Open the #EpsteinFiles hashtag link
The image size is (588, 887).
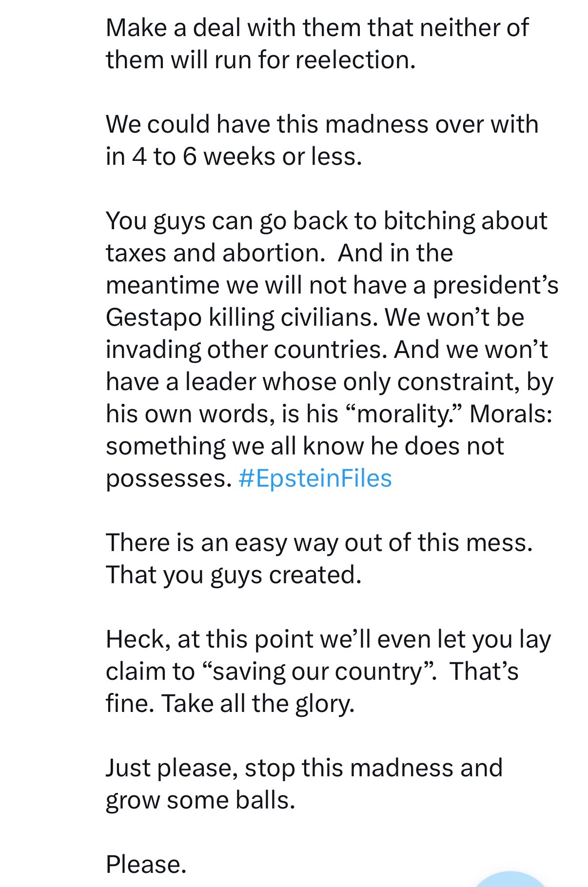(315, 478)
